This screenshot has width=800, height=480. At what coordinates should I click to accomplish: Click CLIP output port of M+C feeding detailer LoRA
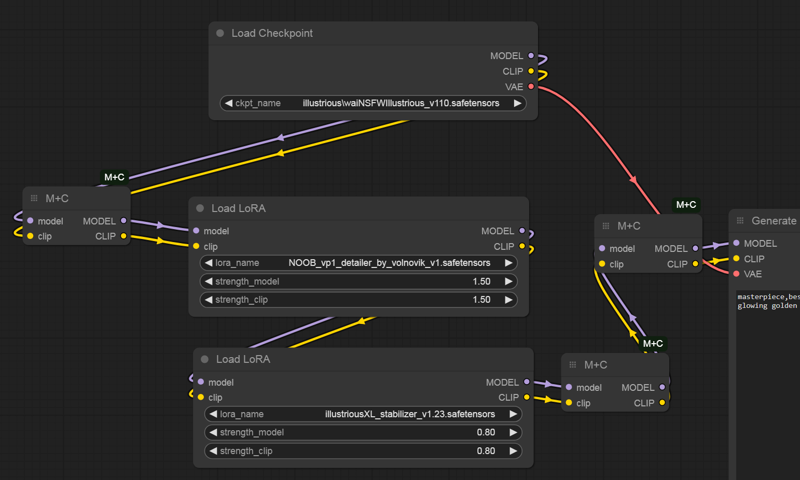[123, 236]
